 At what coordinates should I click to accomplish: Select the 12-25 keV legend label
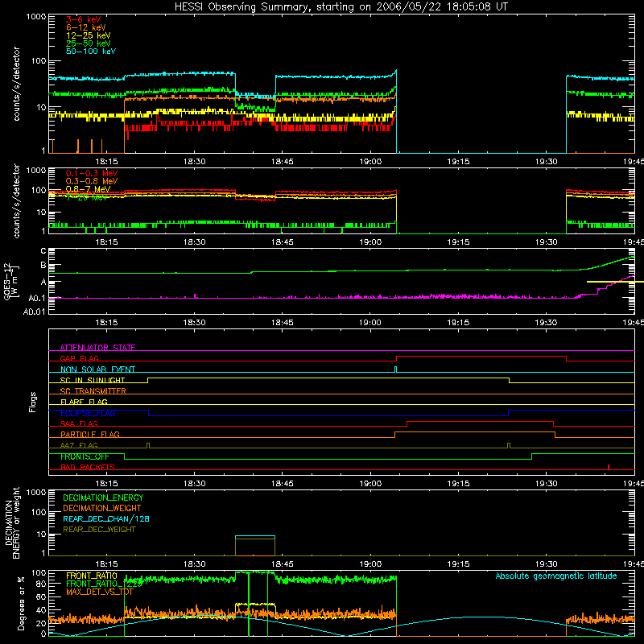89,35
